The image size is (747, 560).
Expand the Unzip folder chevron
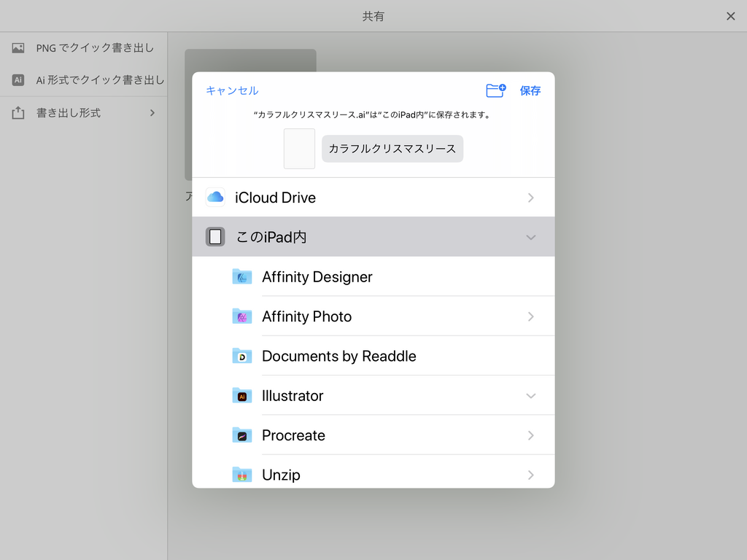tap(531, 475)
